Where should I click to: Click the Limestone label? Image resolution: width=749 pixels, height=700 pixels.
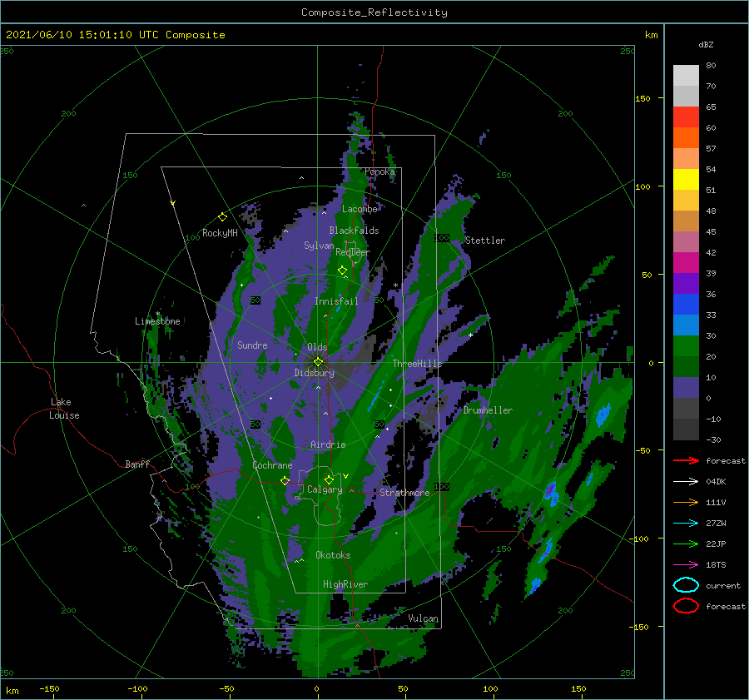click(157, 321)
